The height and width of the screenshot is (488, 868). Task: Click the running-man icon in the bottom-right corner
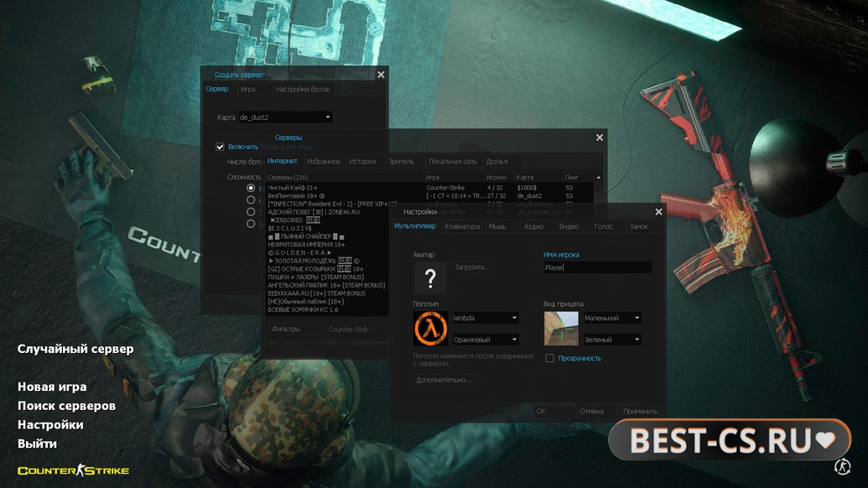pos(842,466)
